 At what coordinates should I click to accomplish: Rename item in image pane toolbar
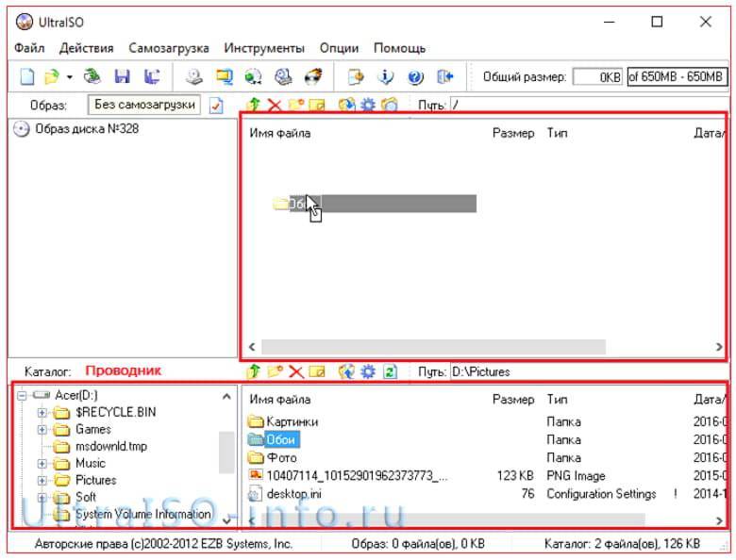click(x=317, y=105)
